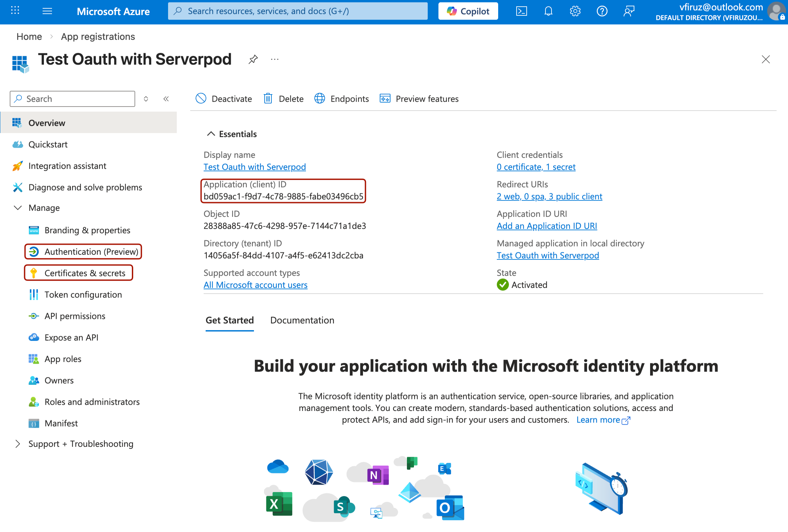This screenshot has width=788, height=532.
Task: Click the '0 certificate, 1 secret' link
Action: click(x=536, y=167)
